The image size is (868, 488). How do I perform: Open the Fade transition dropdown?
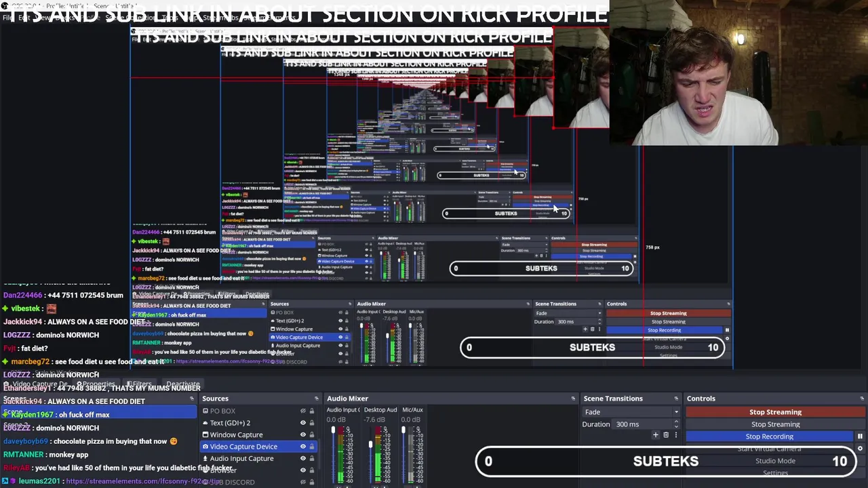[630, 412]
